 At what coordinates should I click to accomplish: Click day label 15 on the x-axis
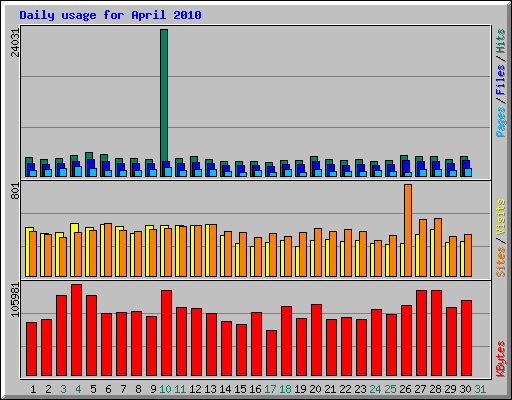(240, 389)
